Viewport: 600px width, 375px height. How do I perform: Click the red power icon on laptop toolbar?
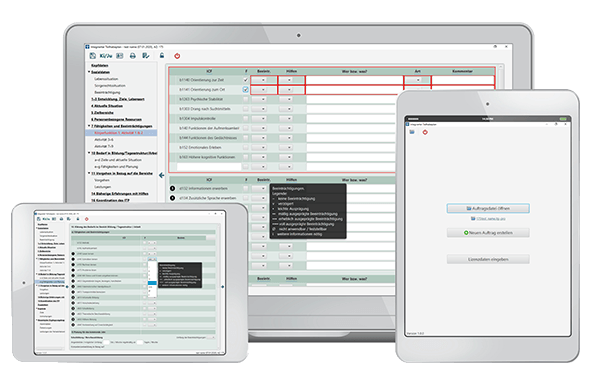[x=177, y=56]
